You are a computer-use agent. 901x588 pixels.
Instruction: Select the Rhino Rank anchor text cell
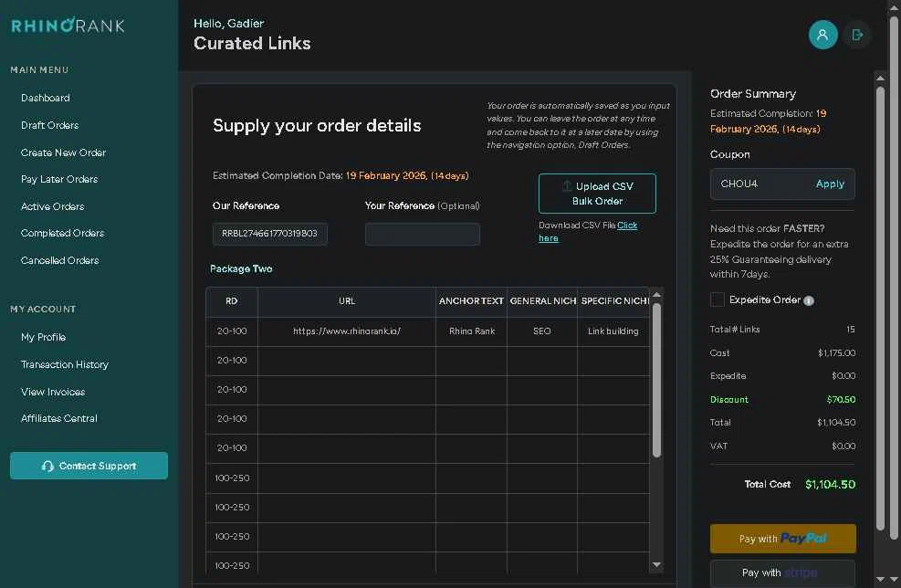[471, 331]
